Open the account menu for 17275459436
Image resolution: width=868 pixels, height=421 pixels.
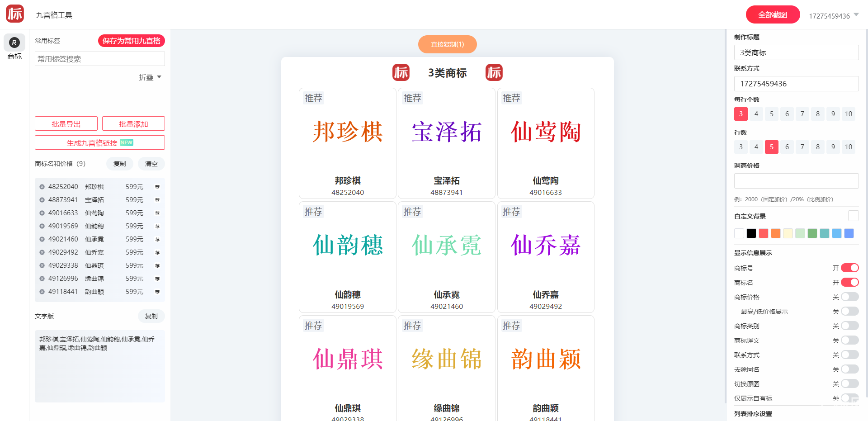coord(834,16)
